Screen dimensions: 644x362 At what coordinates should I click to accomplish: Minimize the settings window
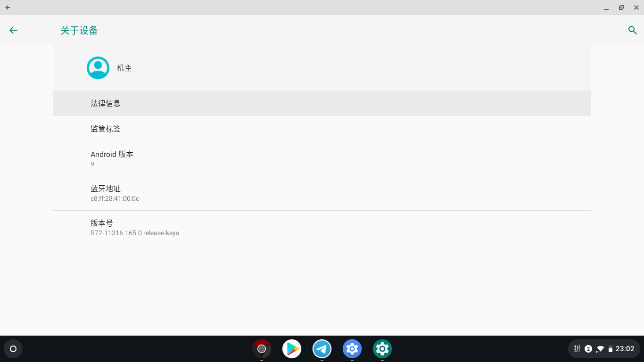(x=606, y=8)
